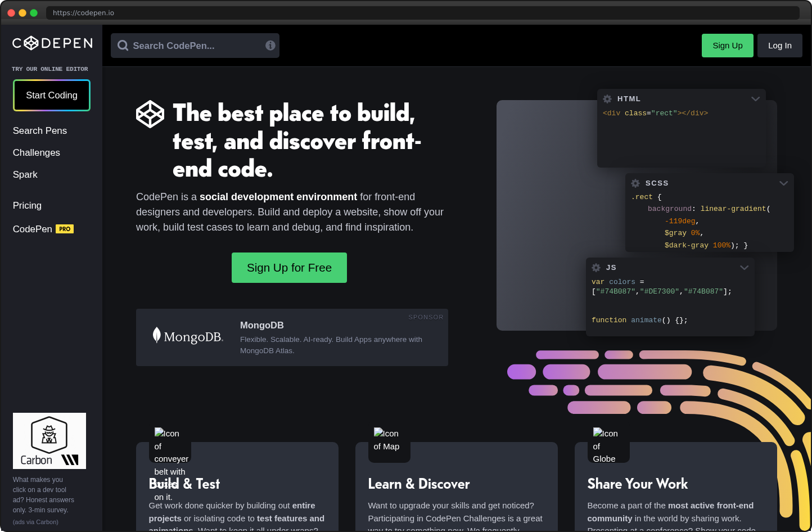This screenshot has height=532, width=812.
Task: Click the CodePen logo
Action: [x=52, y=43]
